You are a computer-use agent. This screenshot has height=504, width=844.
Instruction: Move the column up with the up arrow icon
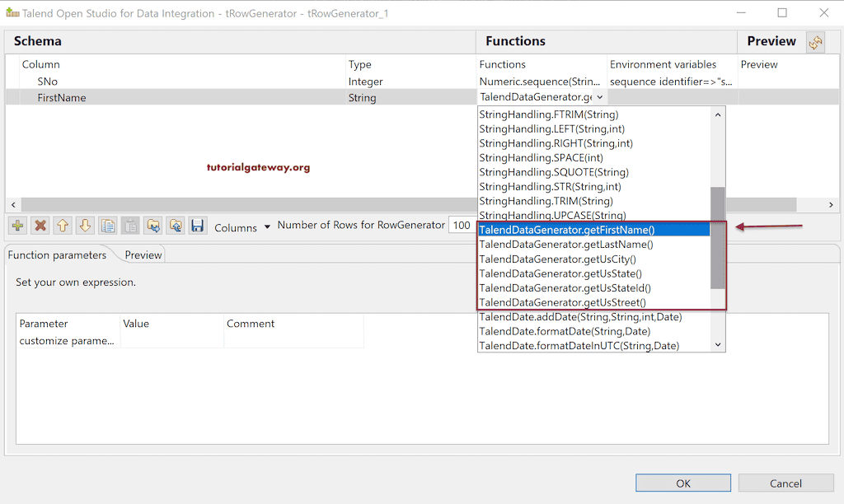[63, 226]
